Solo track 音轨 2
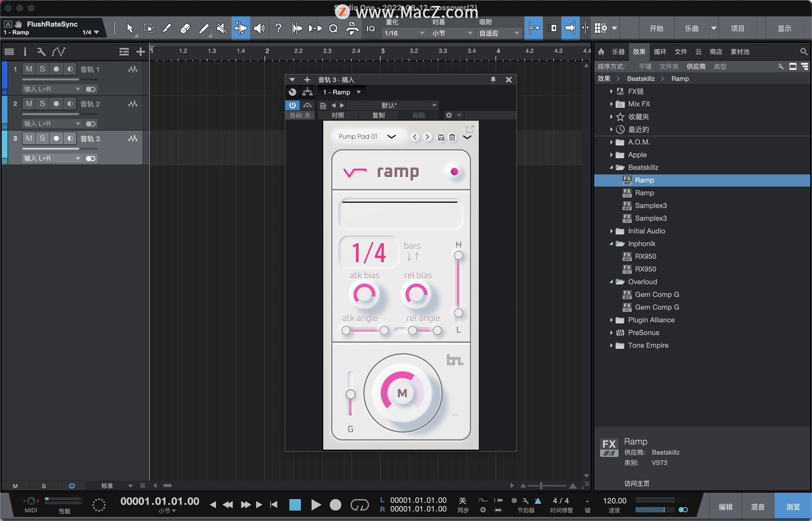This screenshot has height=521, width=812. (x=42, y=104)
